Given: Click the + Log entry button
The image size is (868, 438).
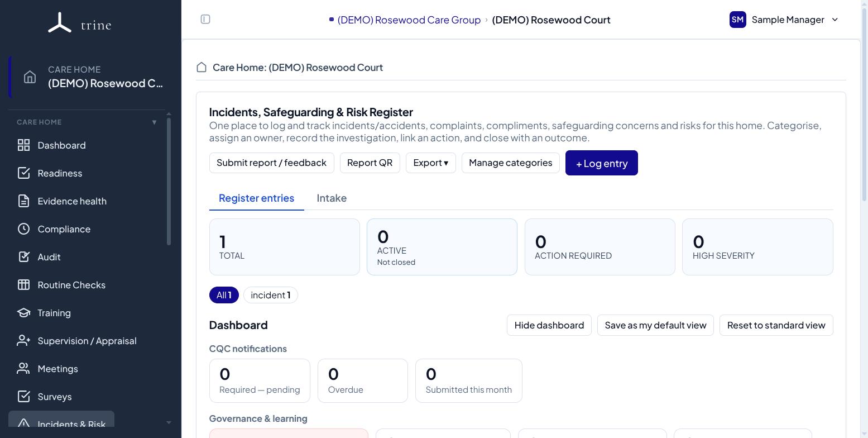Looking at the screenshot, I should click(601, 163).
